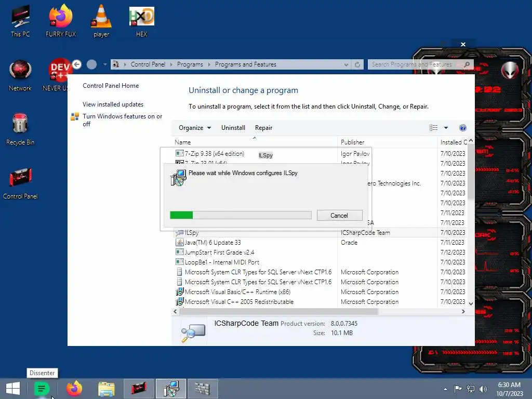Open the Dev-C++ desktop shortcut
The width and height of the screenshot is (532, 399).
point(58,75)
